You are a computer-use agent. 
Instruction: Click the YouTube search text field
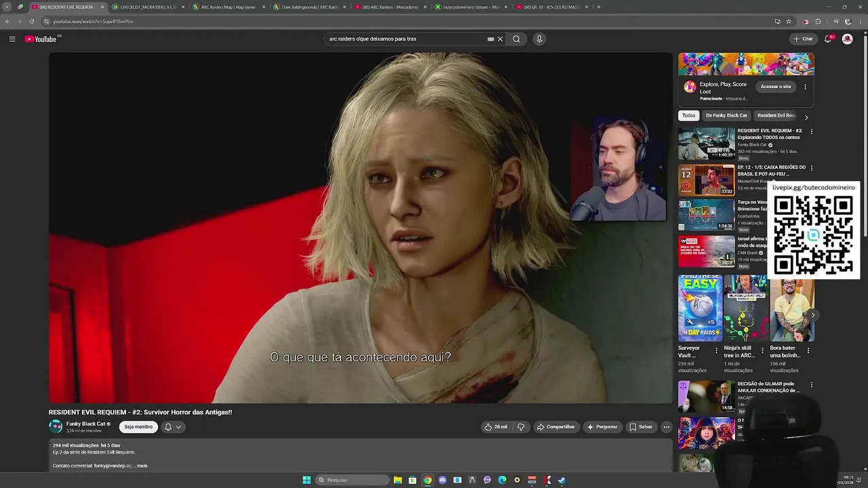pyautogui.click(x=406, y=39)
